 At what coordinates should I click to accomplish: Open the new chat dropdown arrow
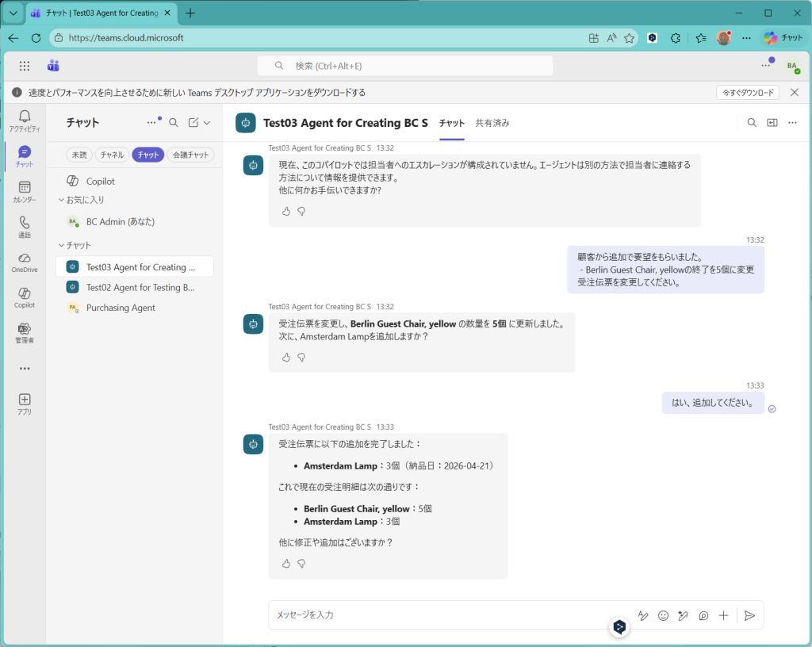(x=207, y=123)
